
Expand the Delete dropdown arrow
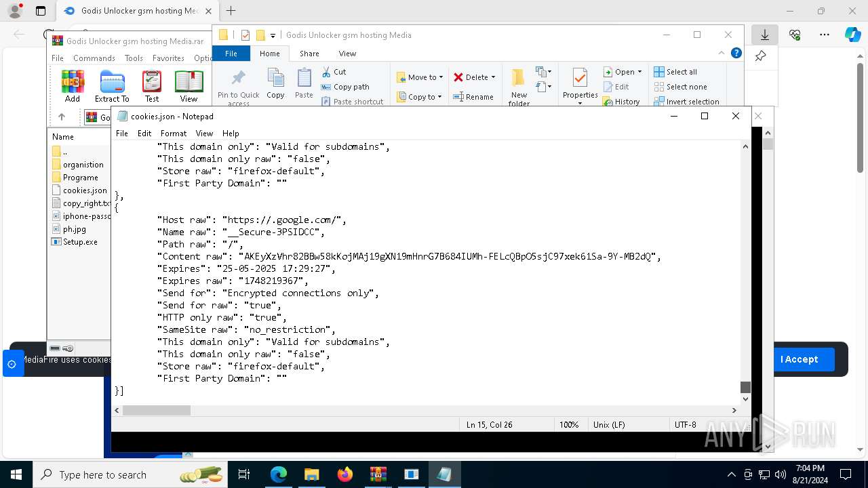[x=493, y=77]
